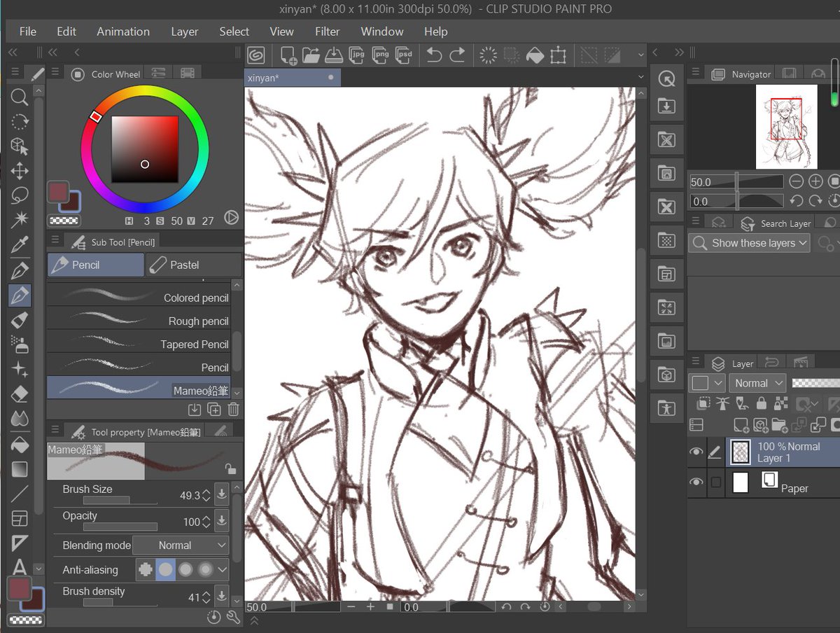
Task: Export as jpg from the command bar
Action: tap(357, 55)
